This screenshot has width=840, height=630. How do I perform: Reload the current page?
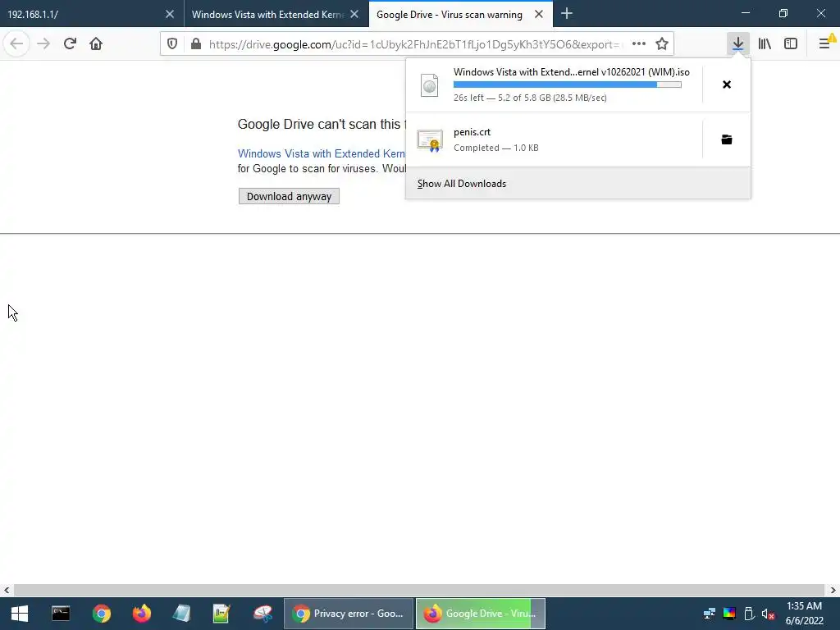tap(70, 43)
